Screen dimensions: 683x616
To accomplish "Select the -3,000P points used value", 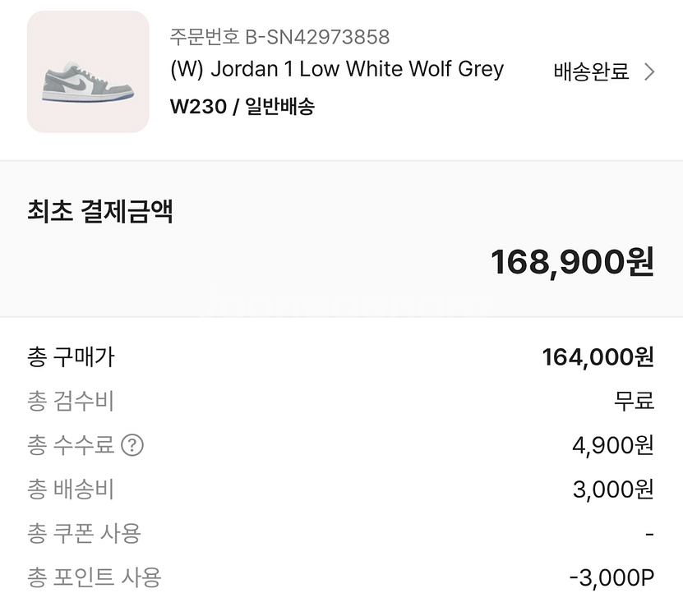I will [x=612, y=578].
